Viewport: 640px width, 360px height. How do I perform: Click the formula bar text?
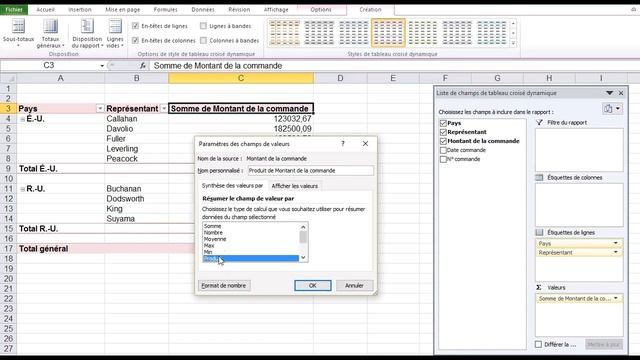[218, 66]
